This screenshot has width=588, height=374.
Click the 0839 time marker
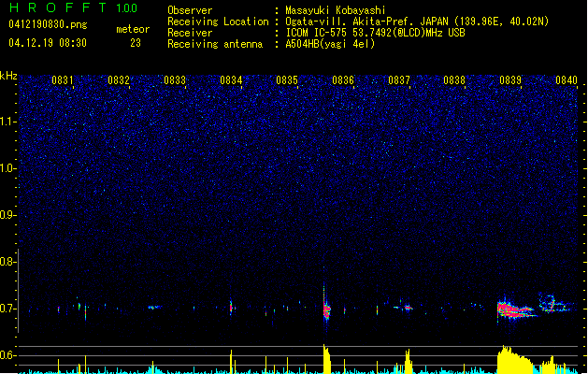[510, 80]
